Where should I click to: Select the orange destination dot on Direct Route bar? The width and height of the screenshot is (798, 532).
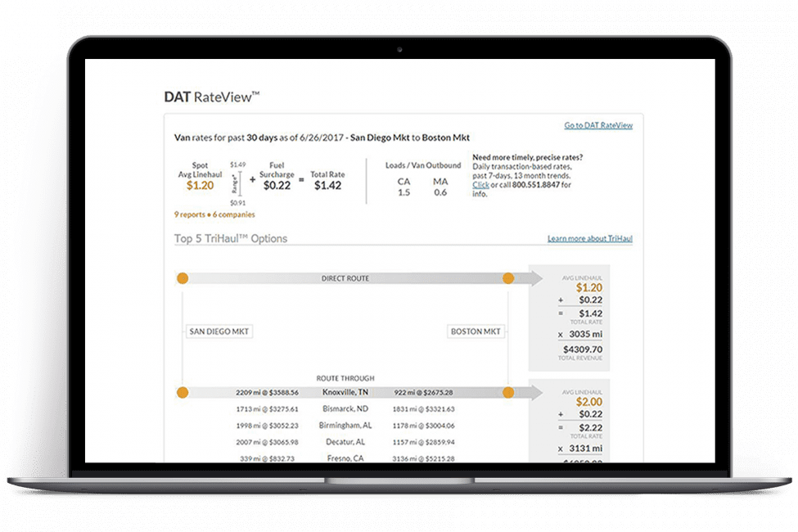[508, 278]
